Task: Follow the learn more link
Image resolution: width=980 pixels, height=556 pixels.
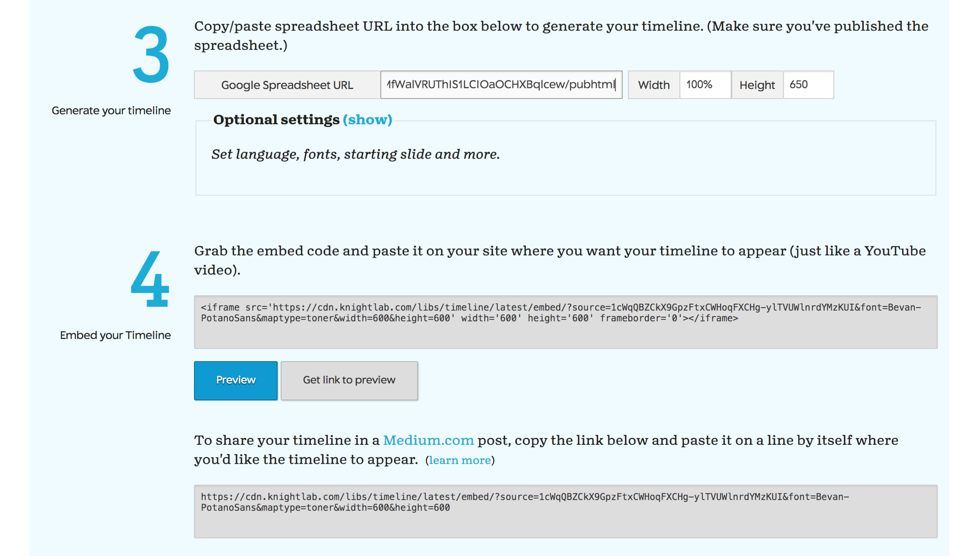Action: pyautogui.click(x=460, y=460)
